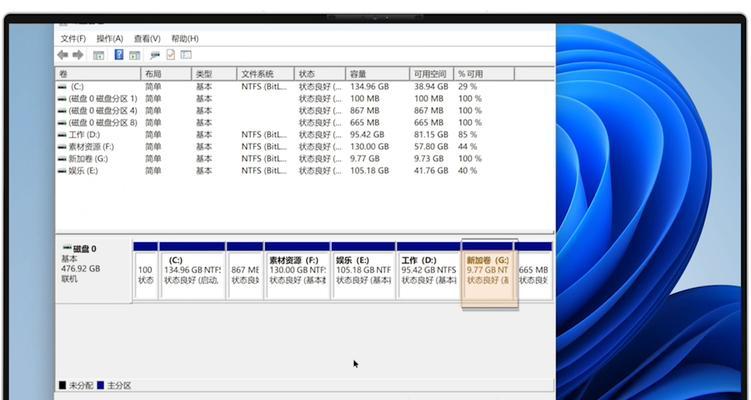Sort by the 布局 column header
Image resolution: width=751 pixels, height=400 pixels.
coord(166,74)
